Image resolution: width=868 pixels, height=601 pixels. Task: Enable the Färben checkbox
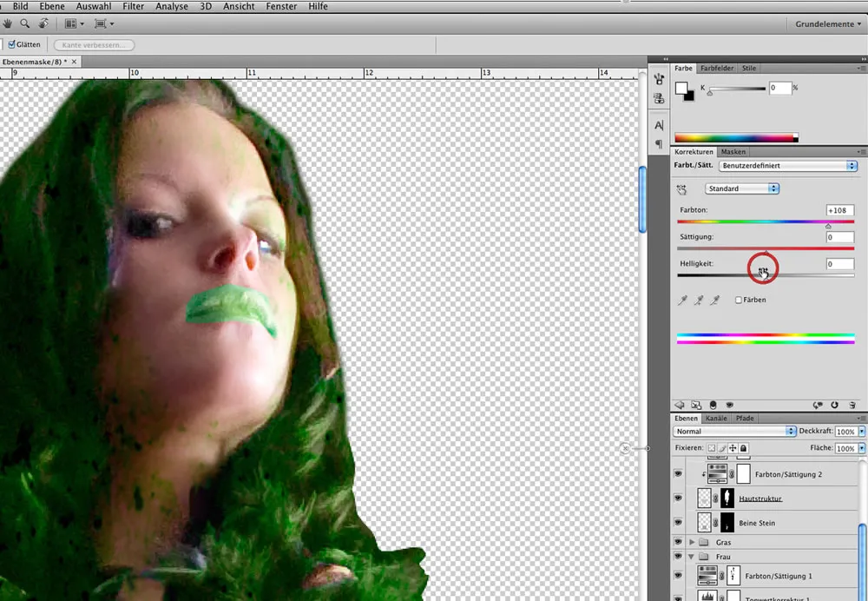(x=739, y=300)
